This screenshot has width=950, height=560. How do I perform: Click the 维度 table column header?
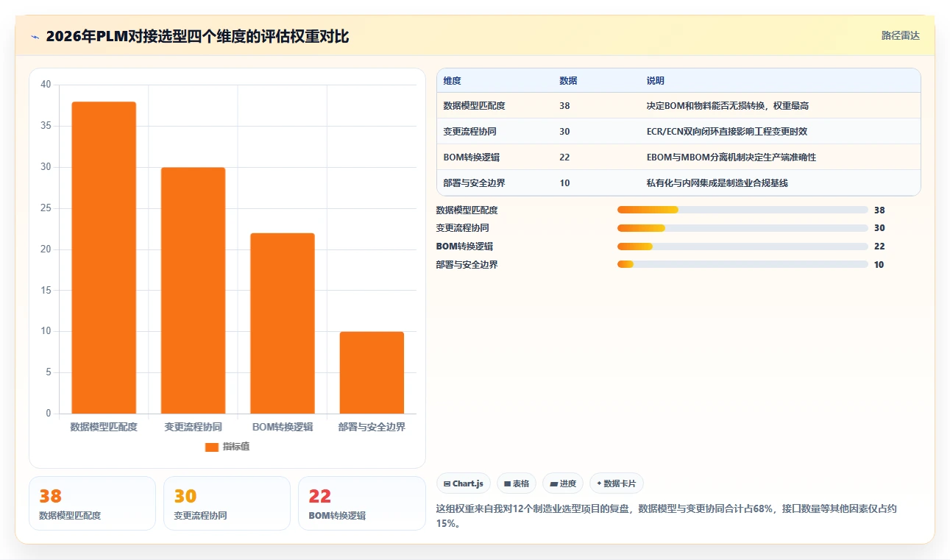pyautogui.click(x=453, y=81)
